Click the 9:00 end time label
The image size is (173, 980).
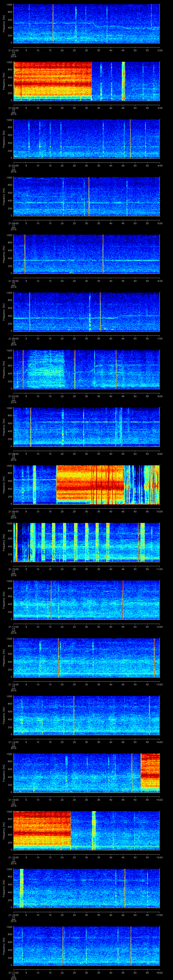click(160, 454)
